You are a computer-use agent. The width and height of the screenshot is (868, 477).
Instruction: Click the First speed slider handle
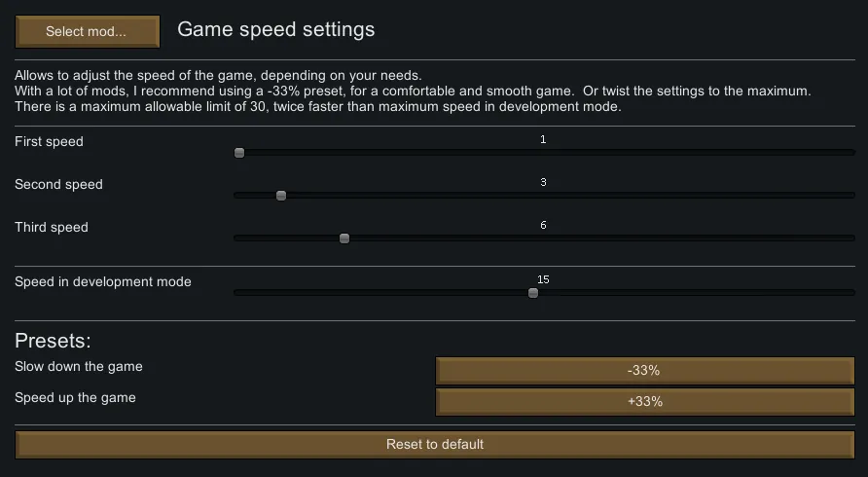coord(239,153)
